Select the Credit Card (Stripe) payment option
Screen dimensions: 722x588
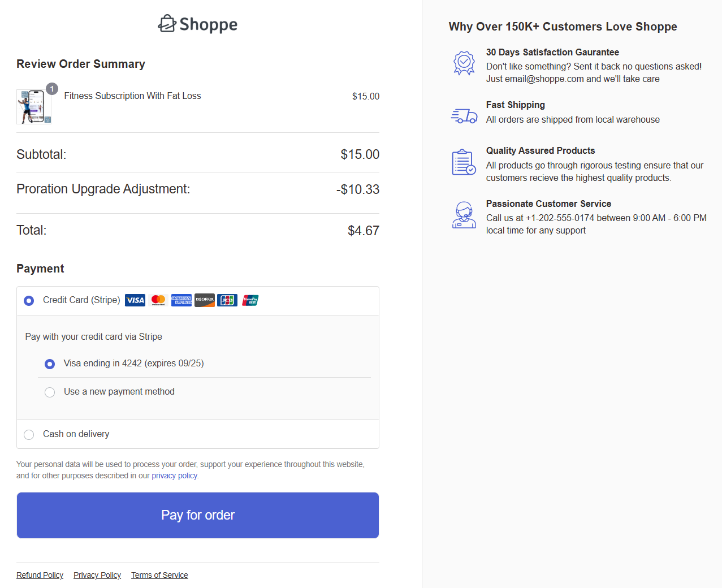[28, 300]
